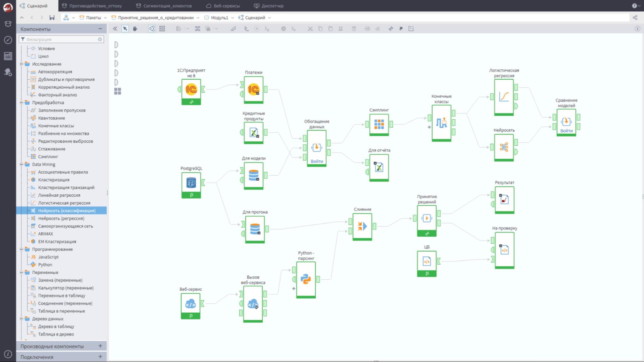Open the Модуль1 breadcrumb dropdown
Screen dimensions: 644x362
coord(233,18)
